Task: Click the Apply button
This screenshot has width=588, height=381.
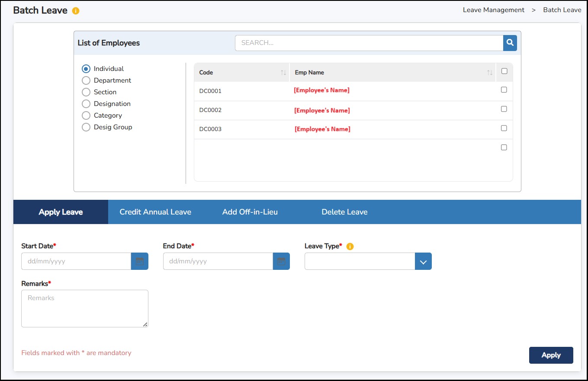Action: coord(551,355)
